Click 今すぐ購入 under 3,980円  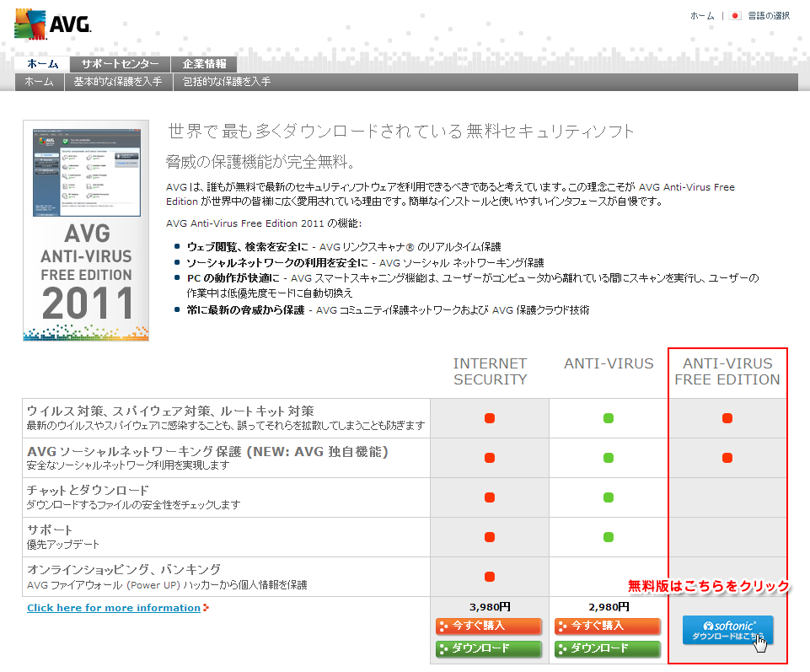tap(489, 626)
